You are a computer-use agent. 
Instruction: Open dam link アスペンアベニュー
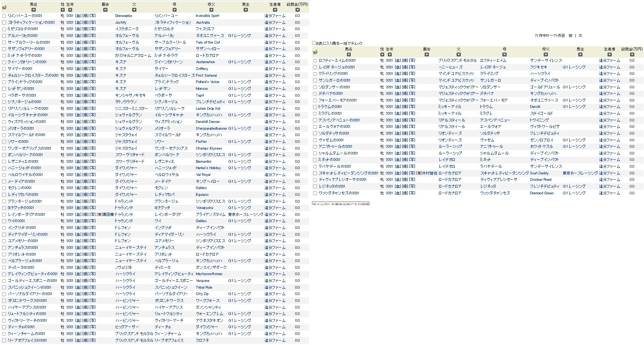click(x=495, y=120)
